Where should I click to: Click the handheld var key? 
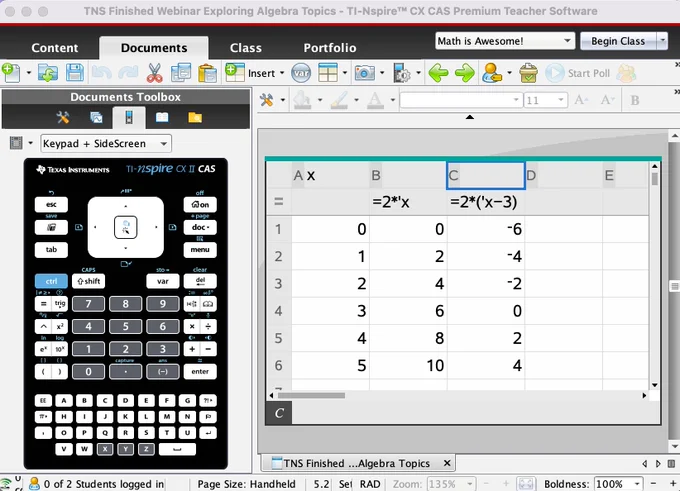point(163,281)
